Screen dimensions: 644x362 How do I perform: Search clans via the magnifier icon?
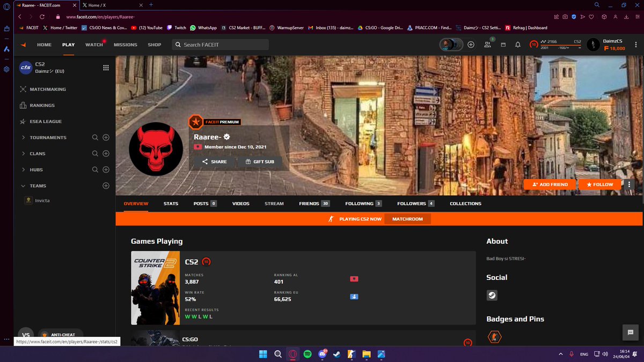click(95, 153)
